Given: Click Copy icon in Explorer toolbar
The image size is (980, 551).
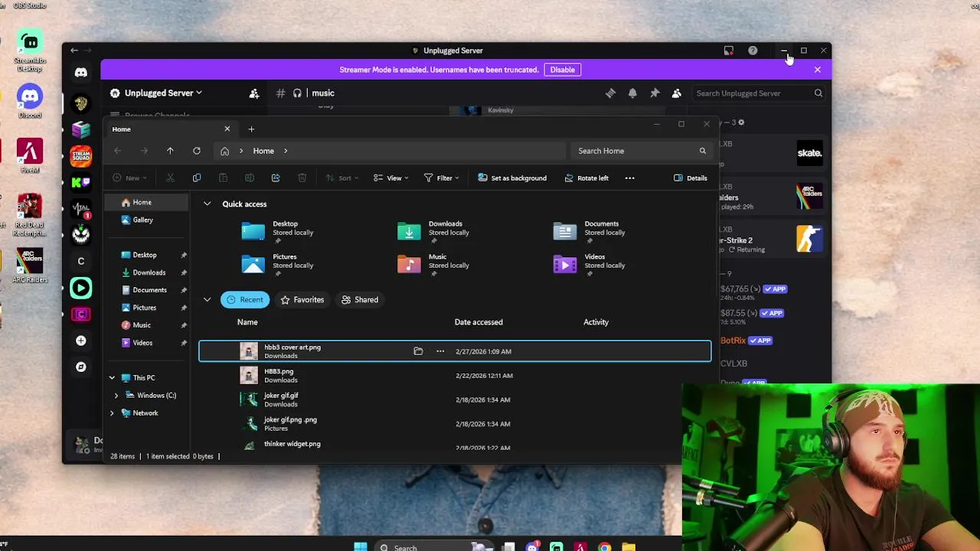Looking at the screenshot, I should coord(197,178).
